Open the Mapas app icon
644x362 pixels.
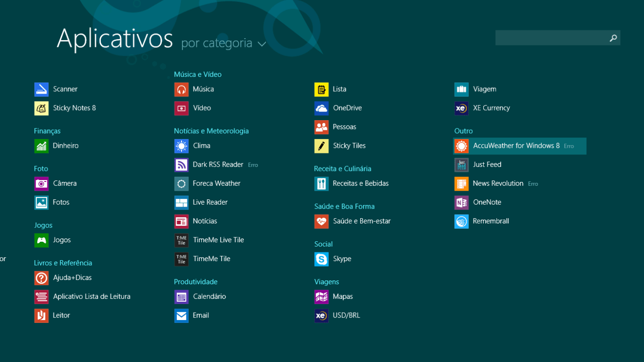tap(322, 296)
